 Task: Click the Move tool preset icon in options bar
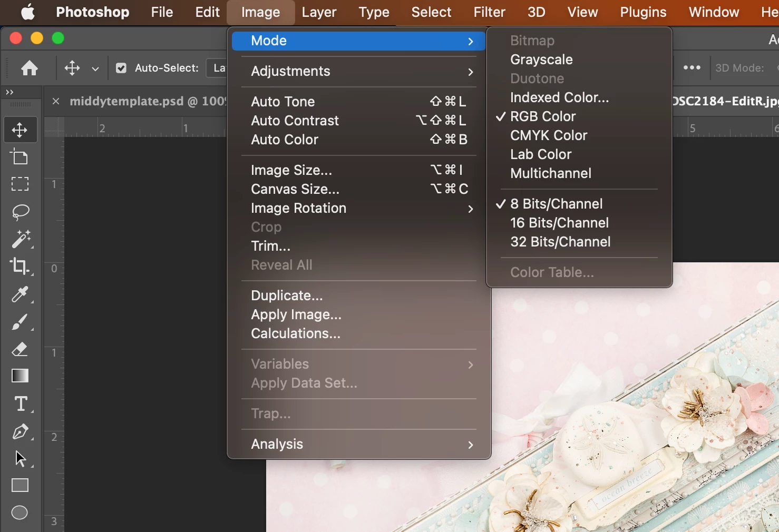pyautogui.click(x=72, y=68)
